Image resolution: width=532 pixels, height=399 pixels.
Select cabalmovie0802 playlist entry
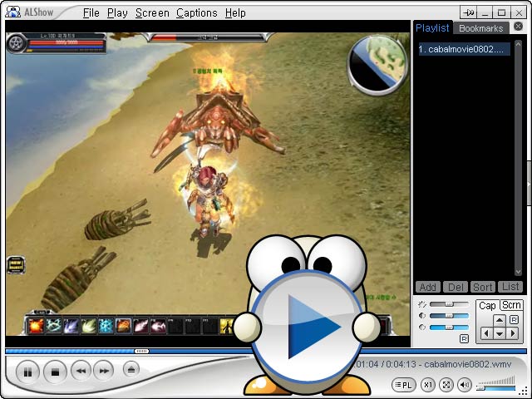464,49
